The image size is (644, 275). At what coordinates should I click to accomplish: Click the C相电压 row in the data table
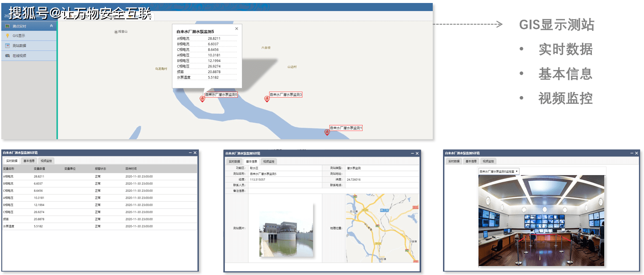(100, 212)
